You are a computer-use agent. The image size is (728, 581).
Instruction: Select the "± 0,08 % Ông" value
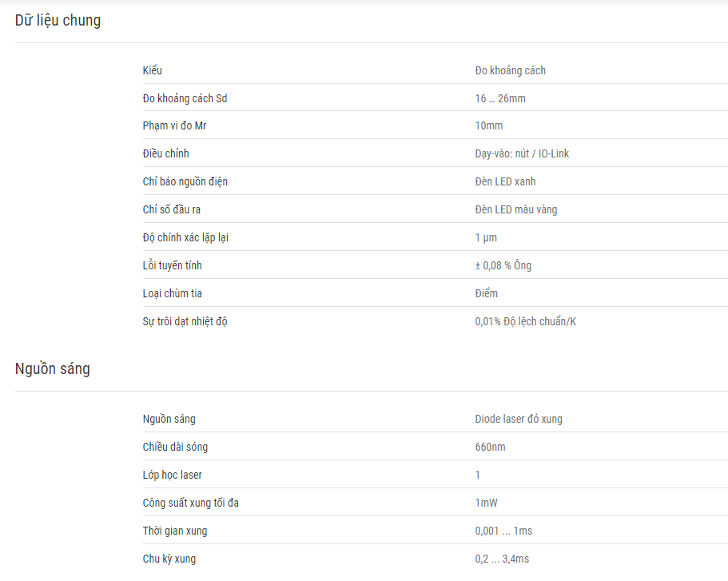503,265
